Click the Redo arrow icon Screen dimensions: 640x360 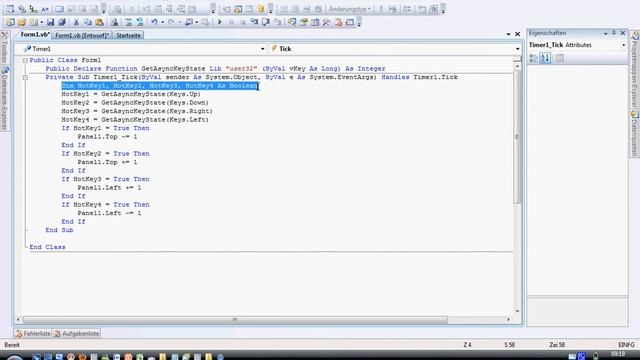[171, 22]
